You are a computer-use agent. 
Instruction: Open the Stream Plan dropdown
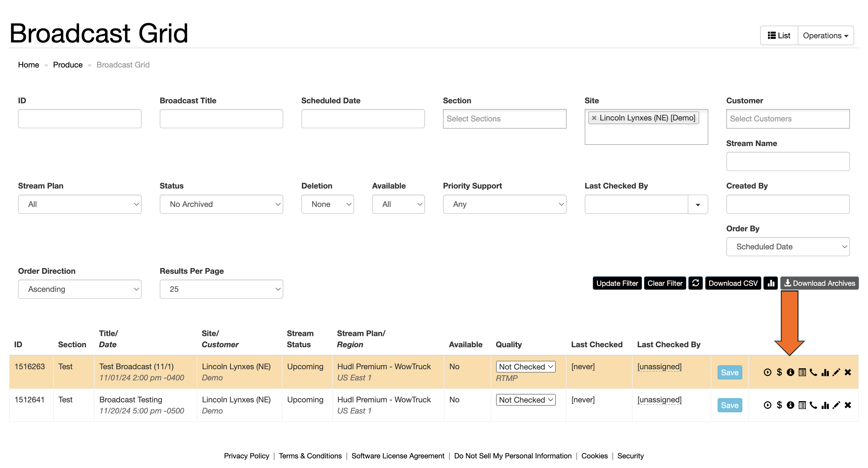(x=80, y=204)
